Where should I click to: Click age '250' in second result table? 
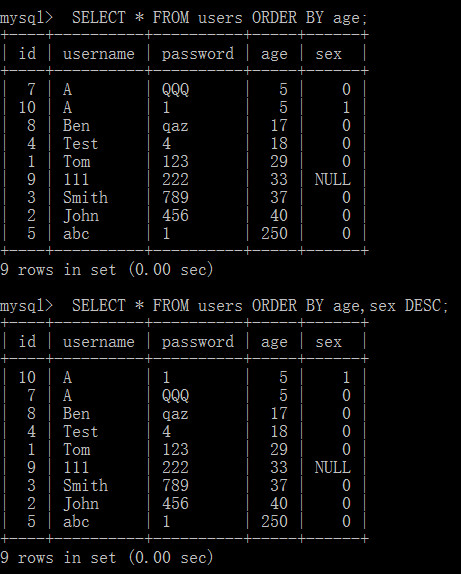coord(274,522)
